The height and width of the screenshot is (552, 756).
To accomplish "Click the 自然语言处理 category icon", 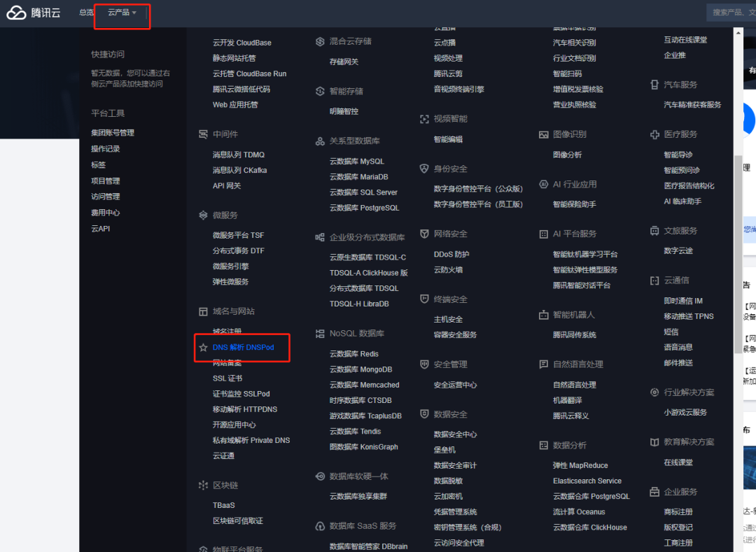I will pos(543,365).
